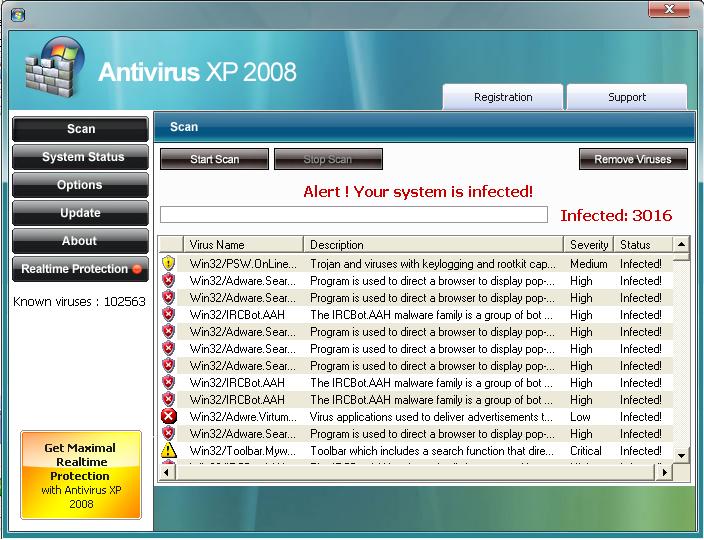Sort the list by Severity column header
This screenshot has height=540, width=704.
pos(589,245)
